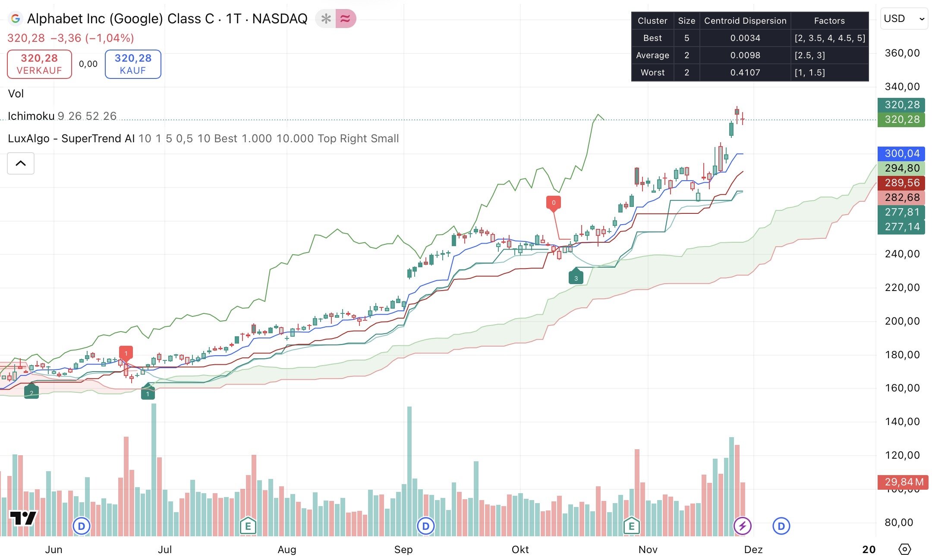The width and height of the screenshot is (932, 560).
Task: Click the blue 300,04 price label
Action: (x=901, y=153)
